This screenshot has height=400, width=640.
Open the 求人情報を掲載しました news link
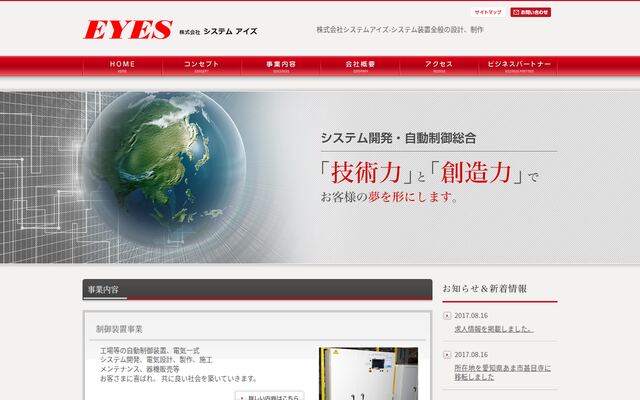pyautogui.click(x=494, y=329)
